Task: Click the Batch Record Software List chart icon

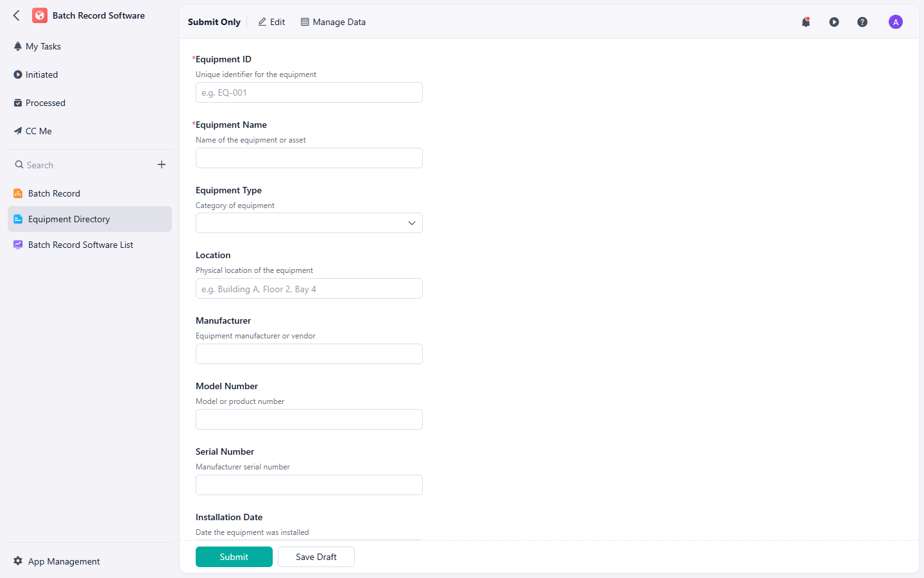Action: (18, 245)
